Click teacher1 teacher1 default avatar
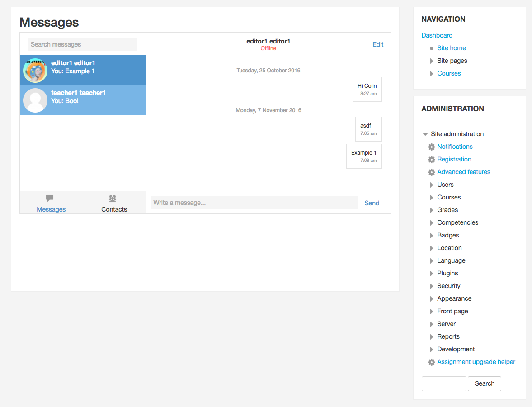Viewport: 532px width, 407px height. 35,100
